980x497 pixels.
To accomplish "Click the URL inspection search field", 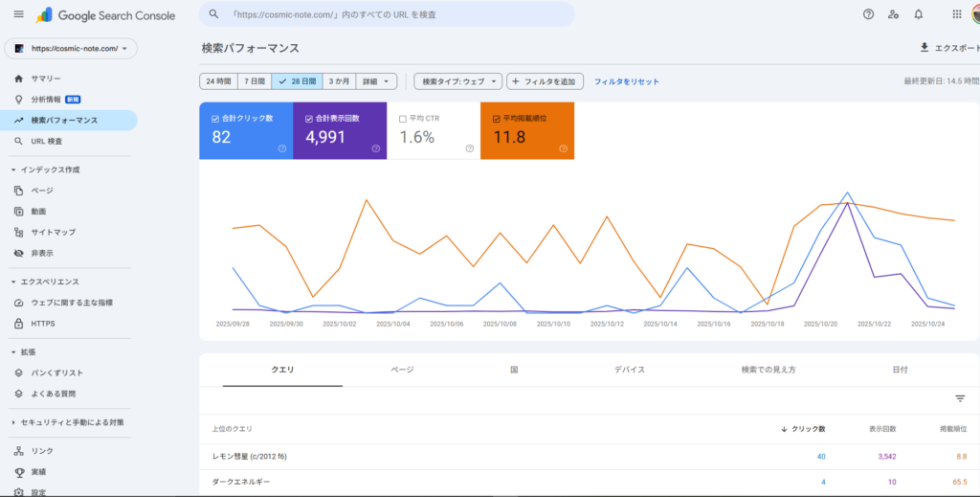I will (x=387, y=14).
